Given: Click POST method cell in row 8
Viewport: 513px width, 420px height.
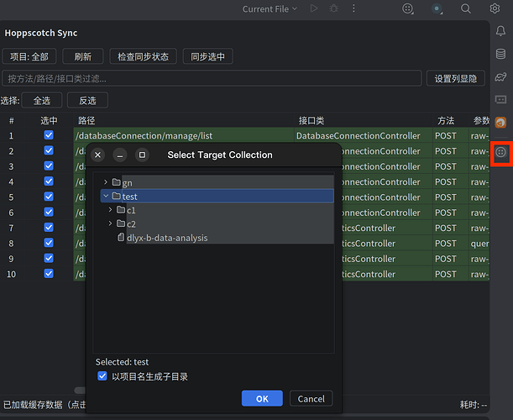Looking at the screenshot, I should (x=451, y=244).
